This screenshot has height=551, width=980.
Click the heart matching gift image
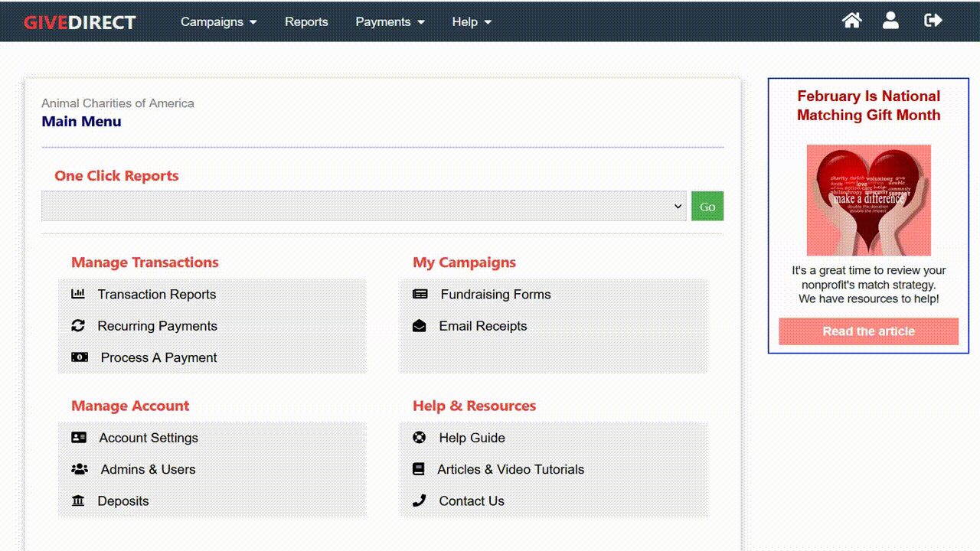[x=868, y=200]
